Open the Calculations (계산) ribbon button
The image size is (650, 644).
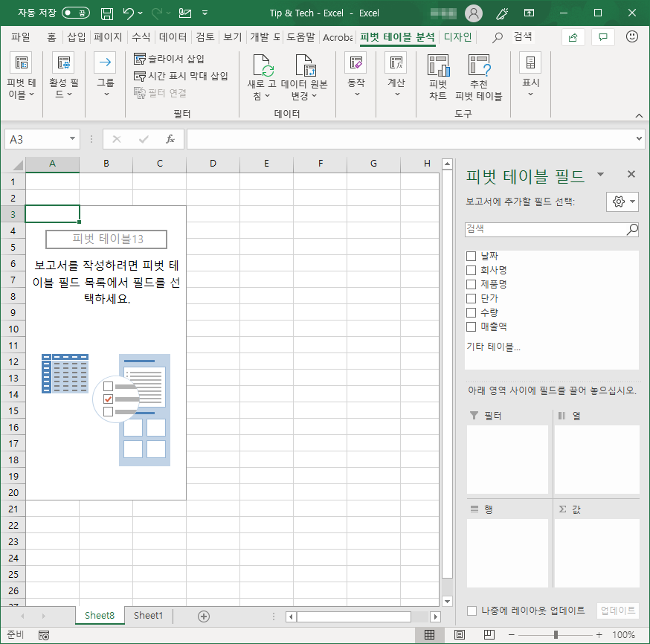(396, 75)
